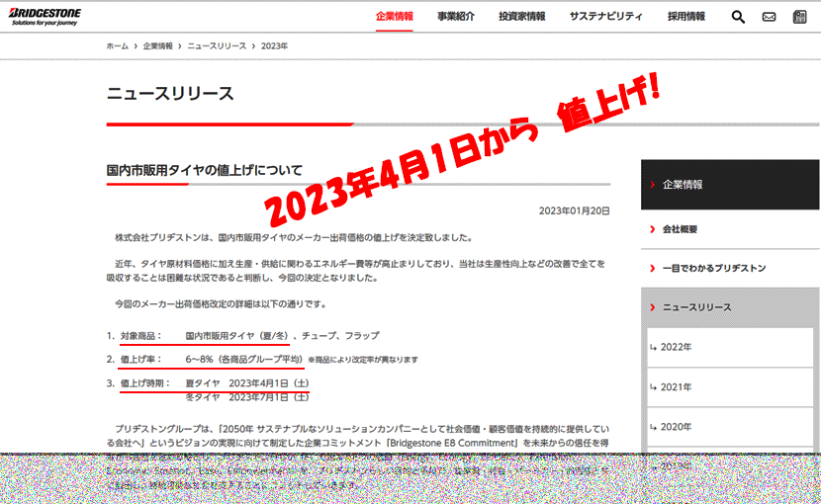Go to the Bridgestone logo homepage
The image size is (821, 504).
(x=46, y=16)
